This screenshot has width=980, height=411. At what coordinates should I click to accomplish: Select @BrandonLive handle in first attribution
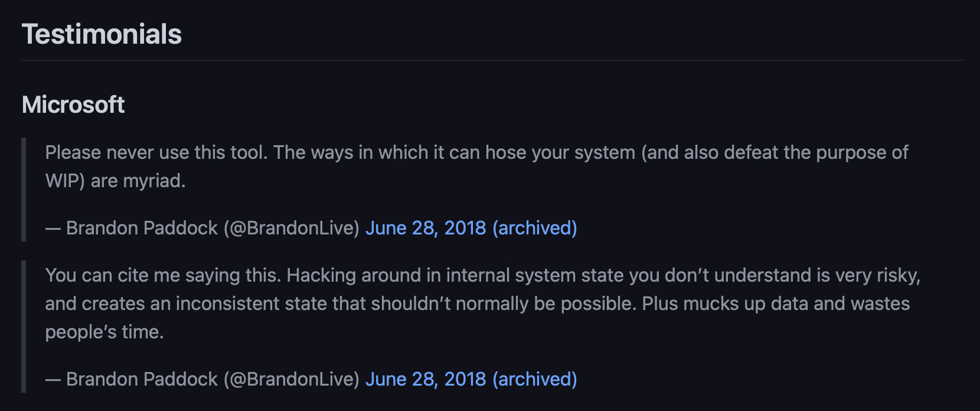(292, 228)
